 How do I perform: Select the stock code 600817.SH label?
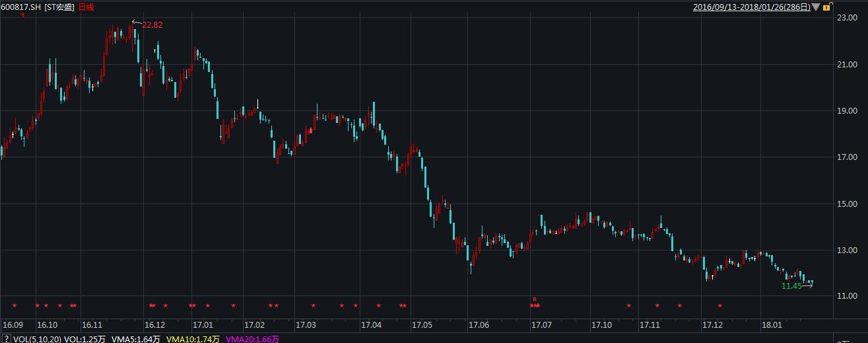[x=20, y=7]
